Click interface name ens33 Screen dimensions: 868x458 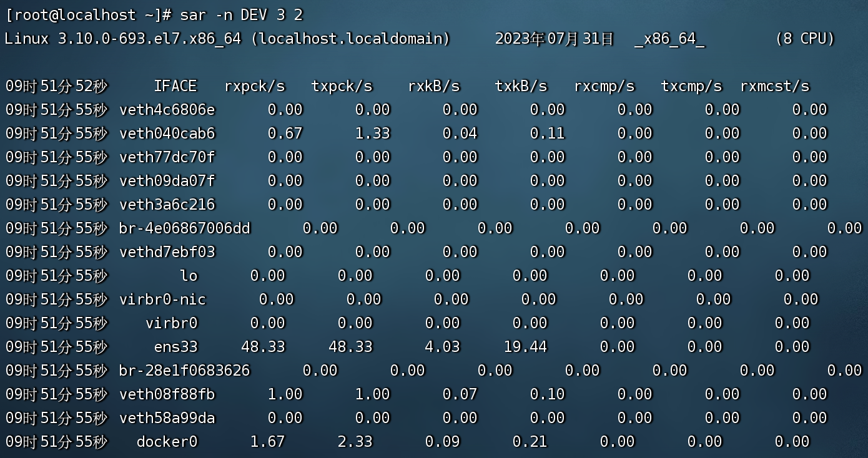click(176, 347)
